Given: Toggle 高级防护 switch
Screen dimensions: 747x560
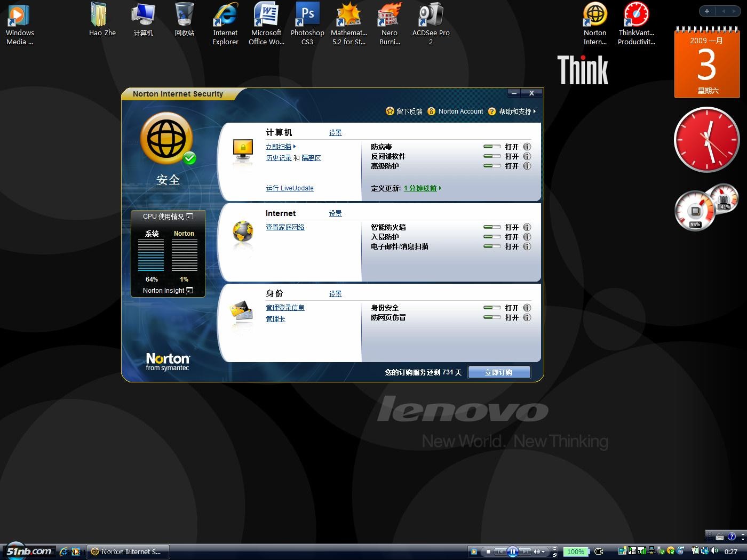Looking at the screenshot, I should pyautogui.click(x=492, y=166).
